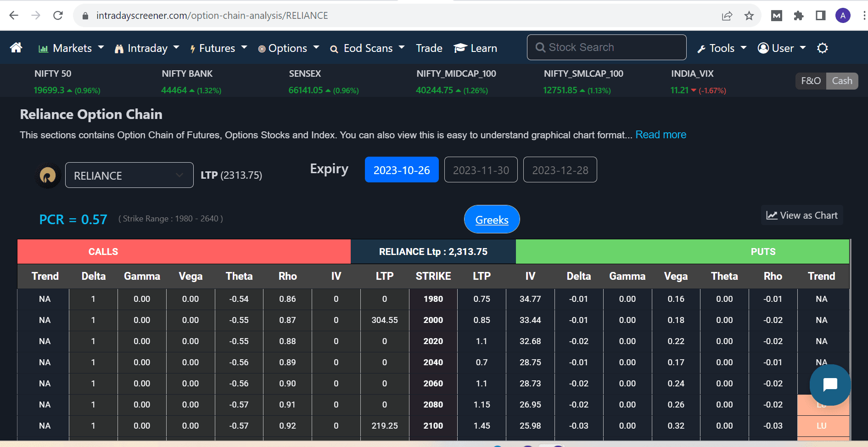Switch to F&O mode toggle
Screen dimensions: 868x447
[x=811, y=81]
